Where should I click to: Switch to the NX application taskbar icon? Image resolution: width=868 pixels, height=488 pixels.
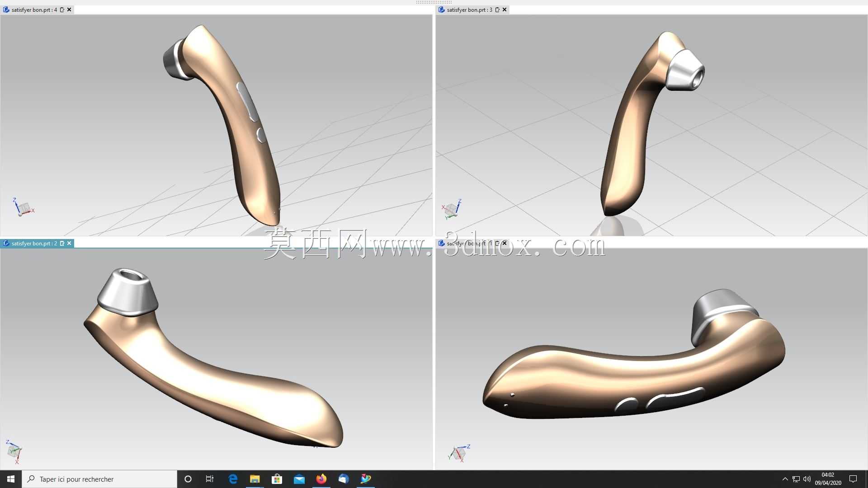point(366,479)
